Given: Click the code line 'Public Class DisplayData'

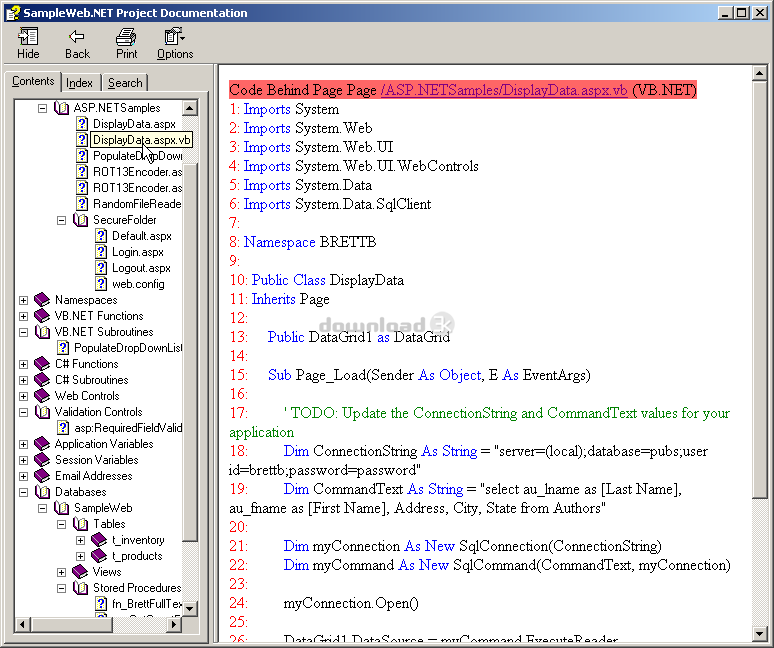Looking at the screenshot, I should [328, 280].
